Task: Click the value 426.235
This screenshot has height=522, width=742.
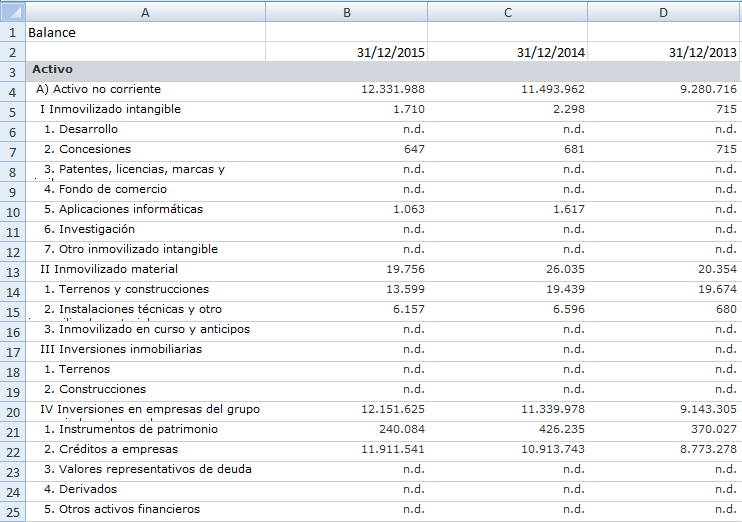Action: (562, 429)
